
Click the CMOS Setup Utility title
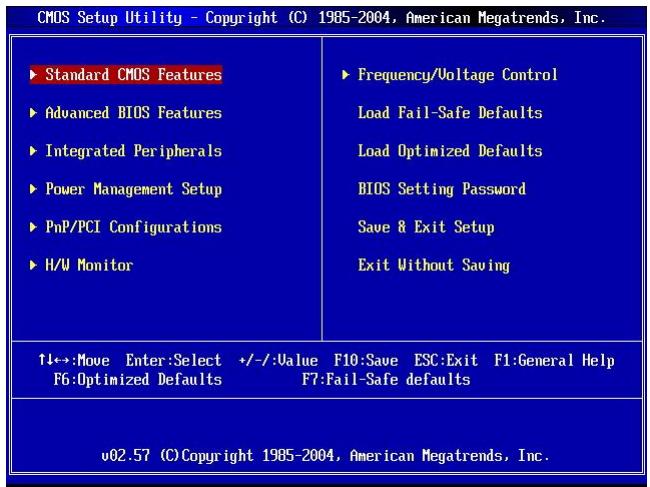321,18
